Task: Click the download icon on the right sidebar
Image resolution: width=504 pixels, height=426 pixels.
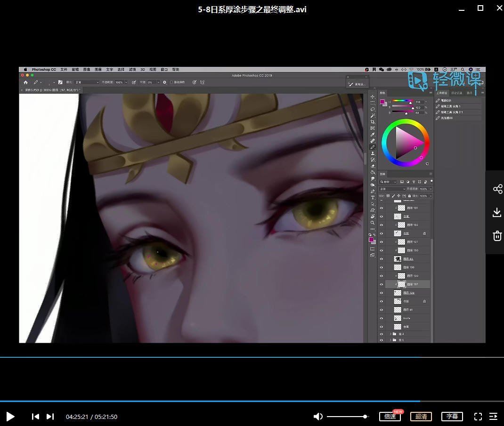Action: click(x=497, y=212)
